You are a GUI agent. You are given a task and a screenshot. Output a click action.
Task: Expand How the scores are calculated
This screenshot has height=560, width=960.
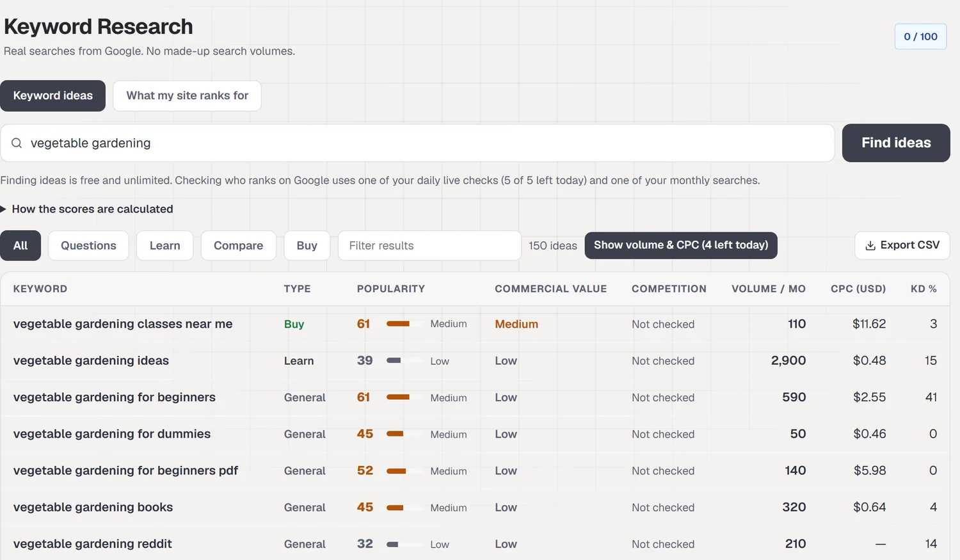pyautogui.click(x=86, y=209)
